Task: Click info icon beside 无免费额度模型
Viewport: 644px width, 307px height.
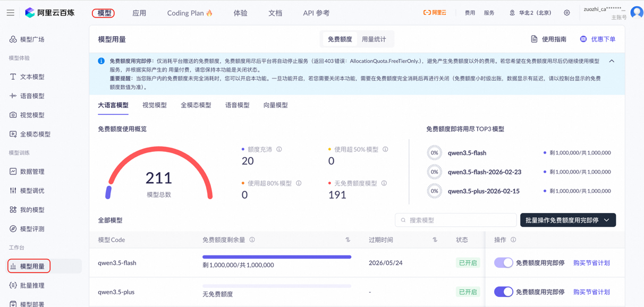Action: [x=384, y=183]
